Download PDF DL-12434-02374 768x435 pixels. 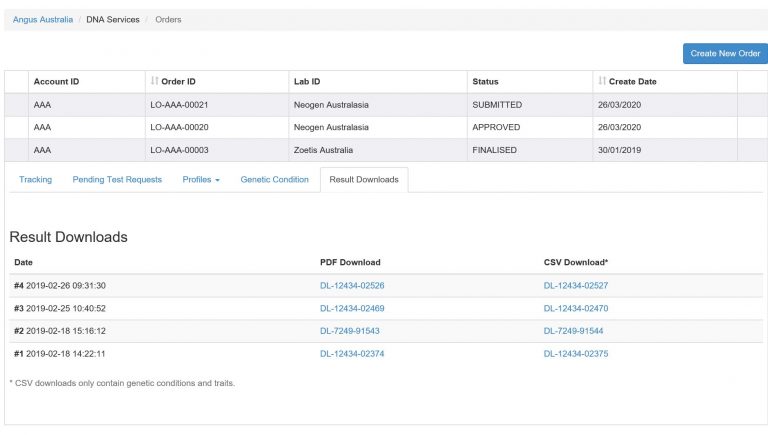[352, 354]
